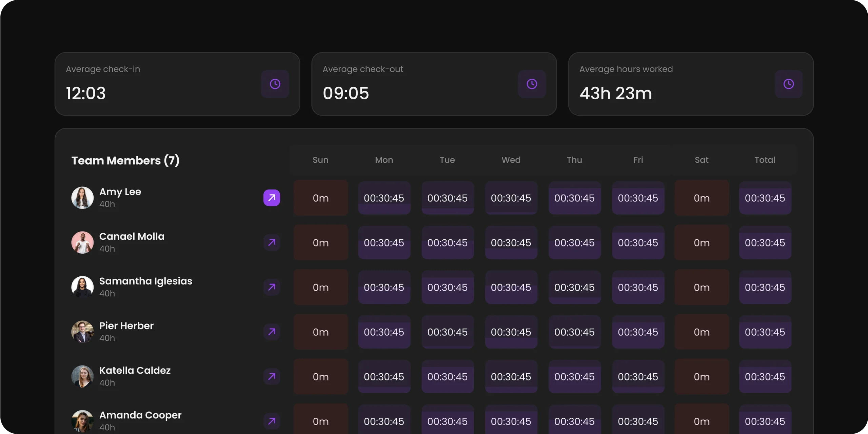Click Canael Molla's Sunday 0m cell

tap(320, 243)
